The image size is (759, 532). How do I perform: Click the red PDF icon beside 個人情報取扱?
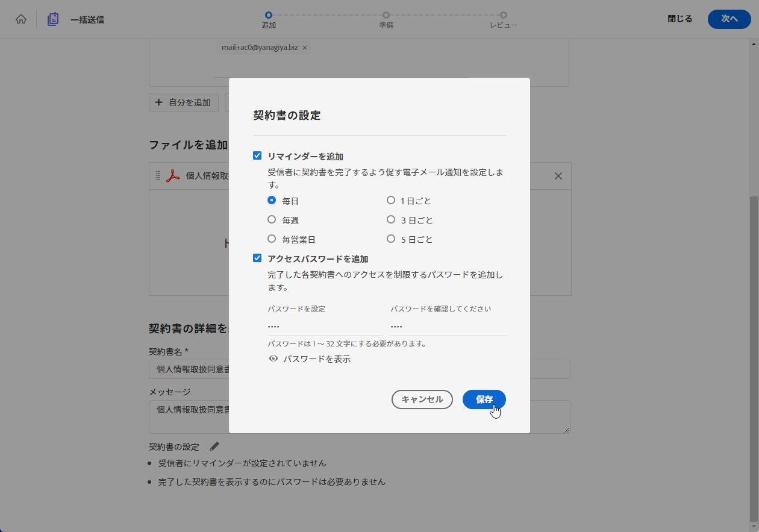(172, 176)
